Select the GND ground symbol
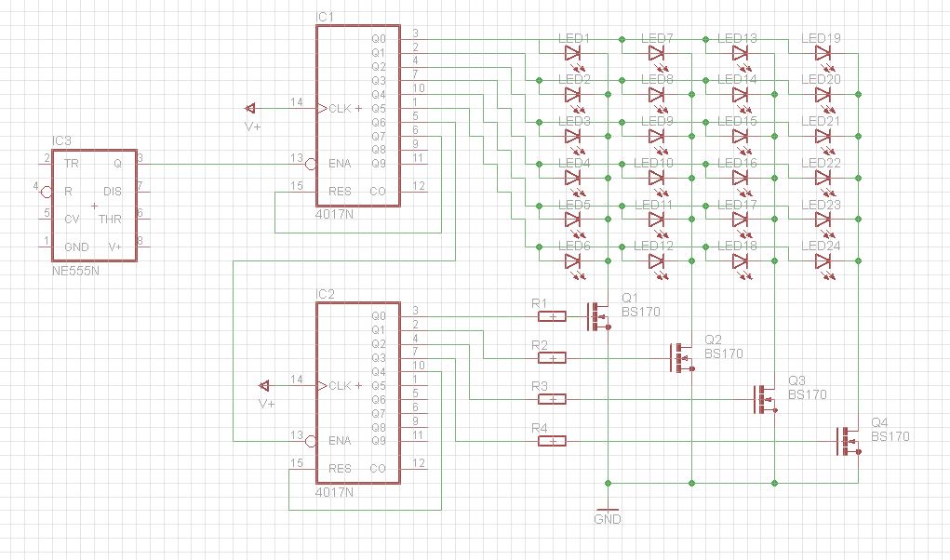This screenshot has height=560, width=950. pos(607,511)
